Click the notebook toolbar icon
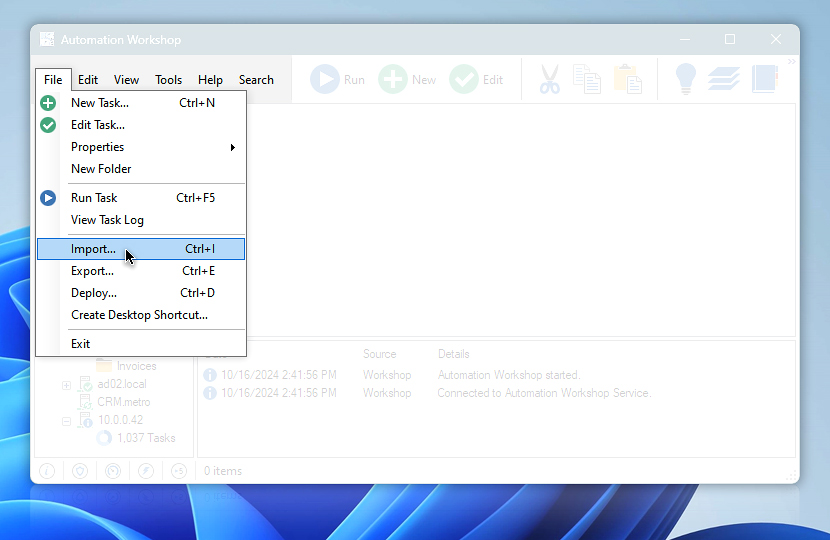 point(765,79)
